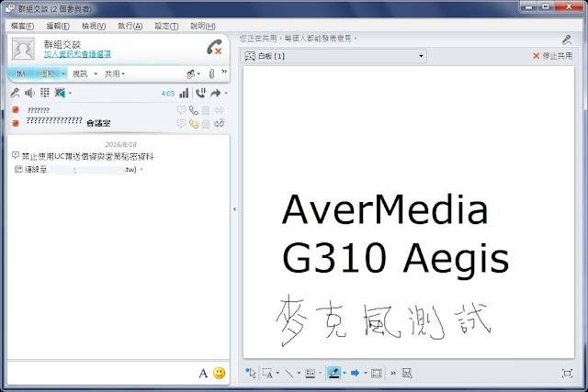Open the dropdown beside the text selection tool

click(x=277, y=373)
